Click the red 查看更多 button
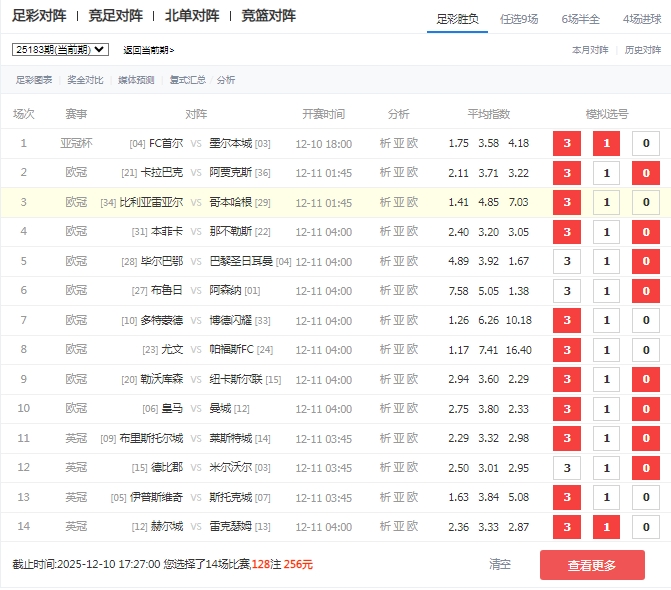 [x=592, y=565]
